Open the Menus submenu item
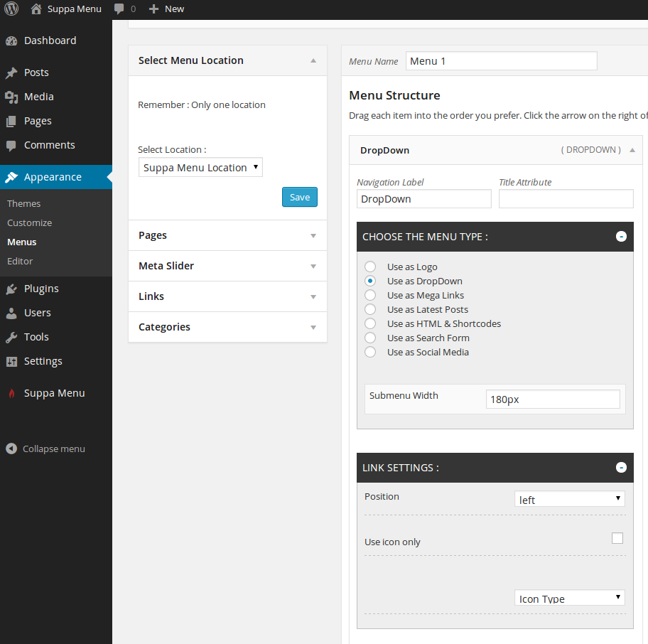Image resolution: width=648 pixels, height=644 pixels. [x=22, y=242]
